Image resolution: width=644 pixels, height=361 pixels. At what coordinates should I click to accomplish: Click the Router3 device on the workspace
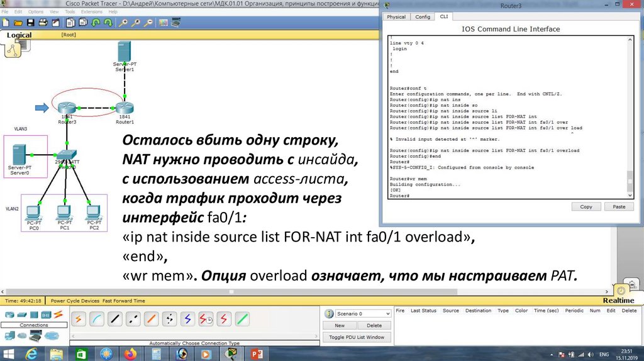click(x=67, y=108)
